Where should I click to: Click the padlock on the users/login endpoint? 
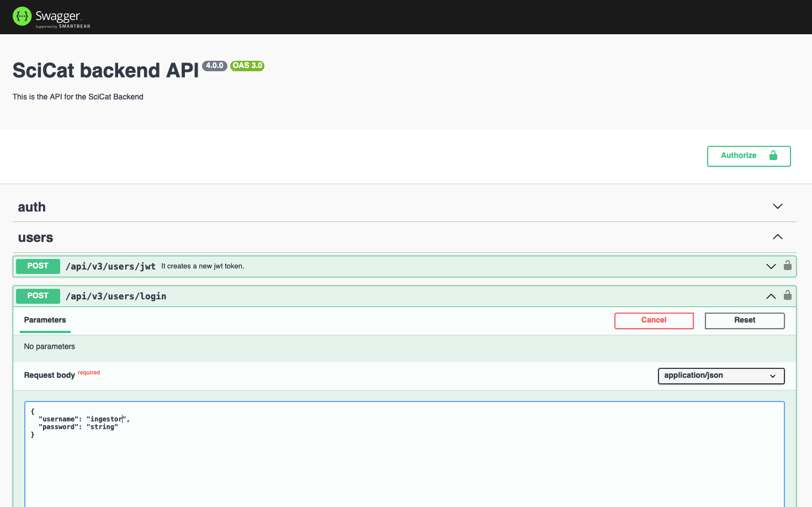point(788,295)
